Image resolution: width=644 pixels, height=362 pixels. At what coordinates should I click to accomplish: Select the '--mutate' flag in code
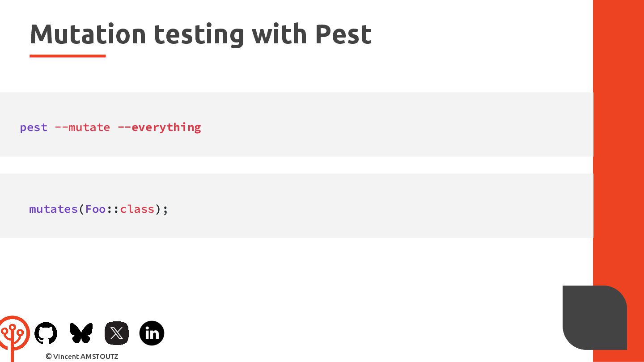click(x=82, y=127)
